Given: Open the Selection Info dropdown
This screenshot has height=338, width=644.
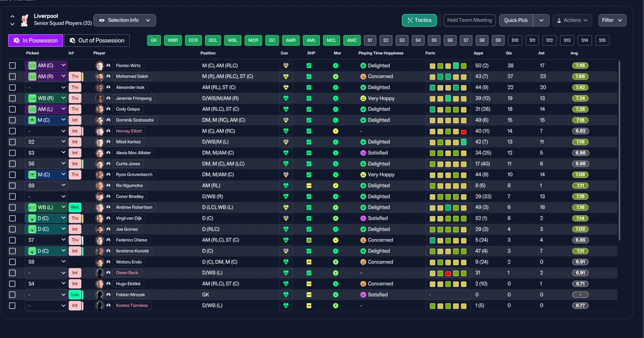Looking at the screenshot, I should point(125,20).
